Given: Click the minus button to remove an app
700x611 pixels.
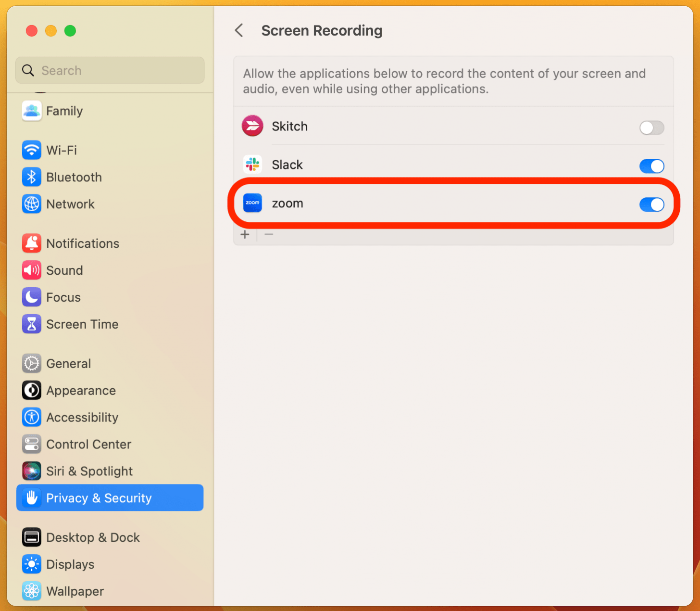Looking at the screenshot, I should coord(268,235).
